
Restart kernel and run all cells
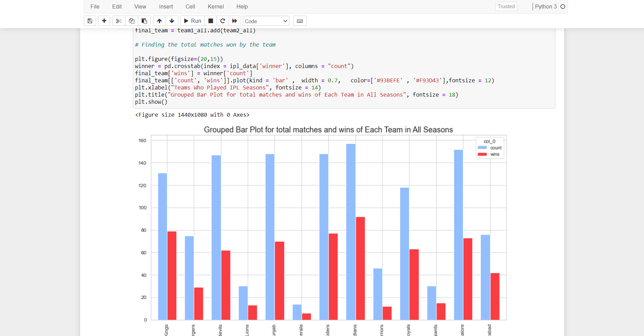pos(235,21)
